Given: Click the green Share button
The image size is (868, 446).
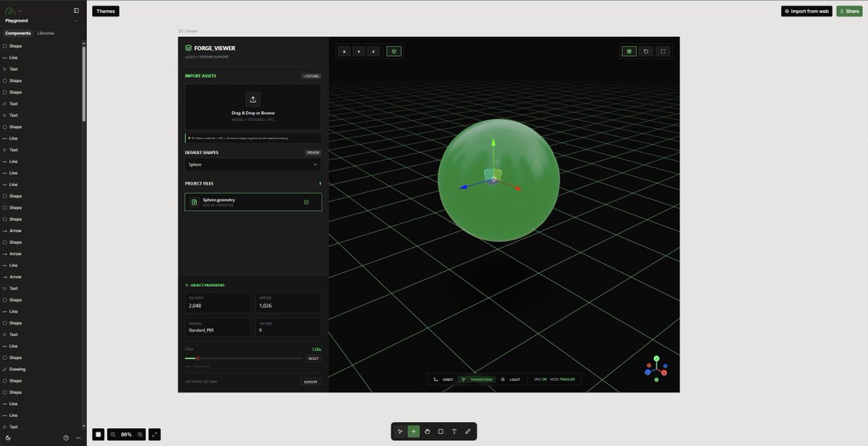Looking at the screenshot, I should click(x=849, y=11).
